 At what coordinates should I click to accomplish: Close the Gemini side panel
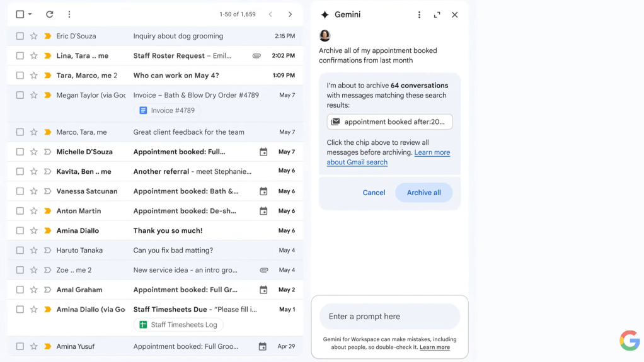(455, 14)
